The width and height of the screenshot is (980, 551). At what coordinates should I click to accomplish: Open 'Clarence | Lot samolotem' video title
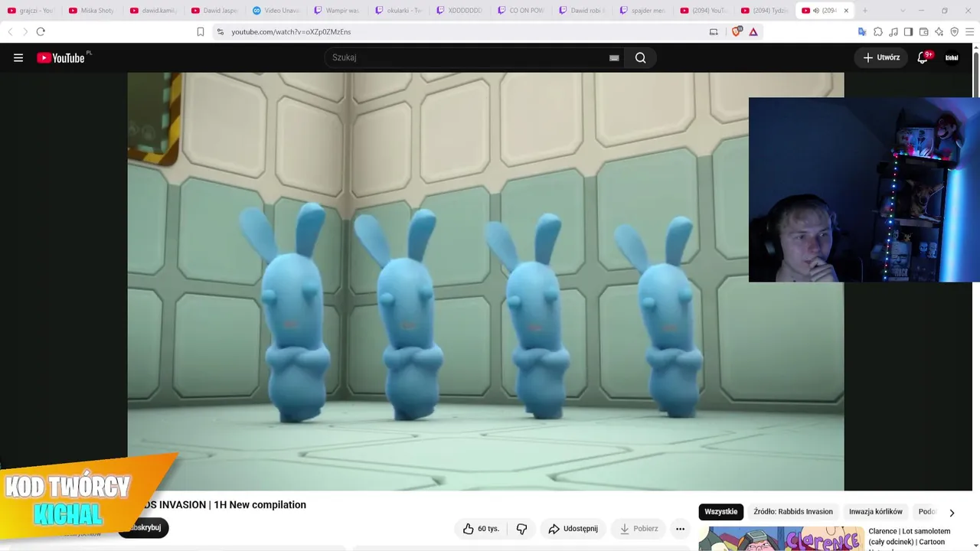click(x=910, y=536)
